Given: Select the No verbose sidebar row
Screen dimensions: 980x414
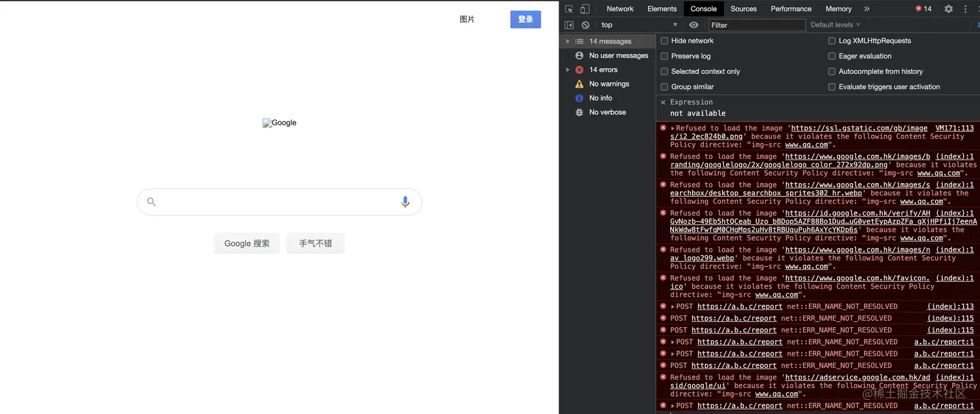Looking at the screenshot, I should click(607, 112).
